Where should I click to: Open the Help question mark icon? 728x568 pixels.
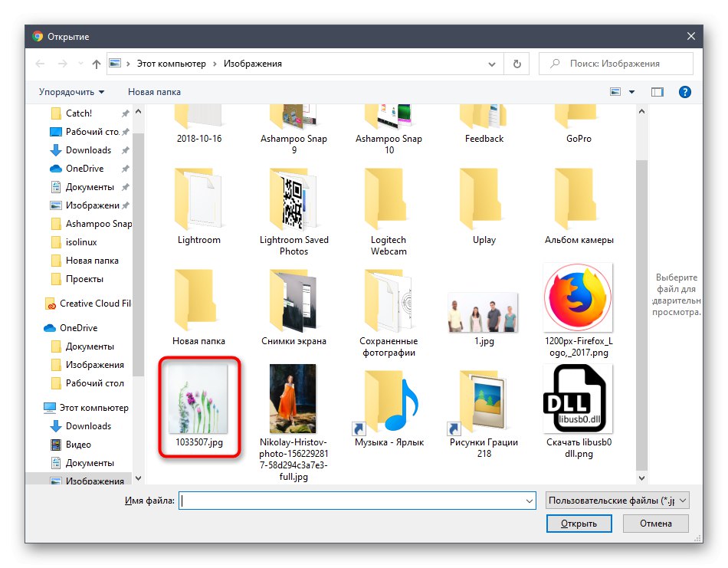[x=684, y=91]
